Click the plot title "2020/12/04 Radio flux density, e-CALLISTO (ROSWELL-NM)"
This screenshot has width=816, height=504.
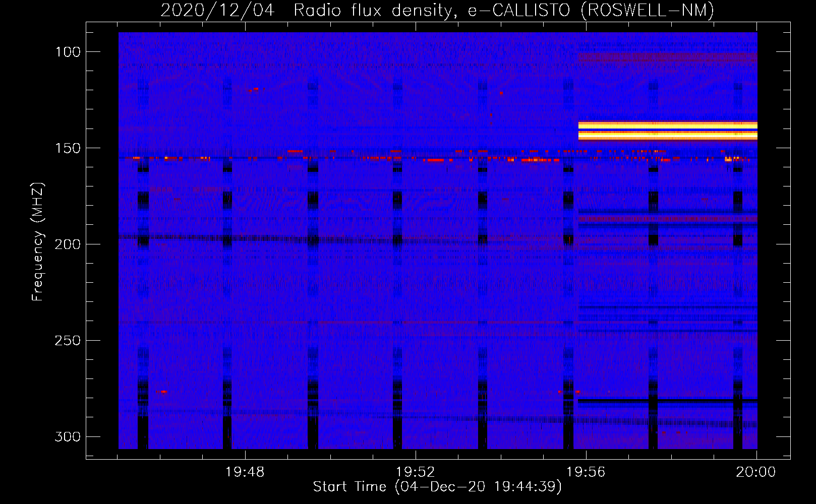[x=437, y=10]
